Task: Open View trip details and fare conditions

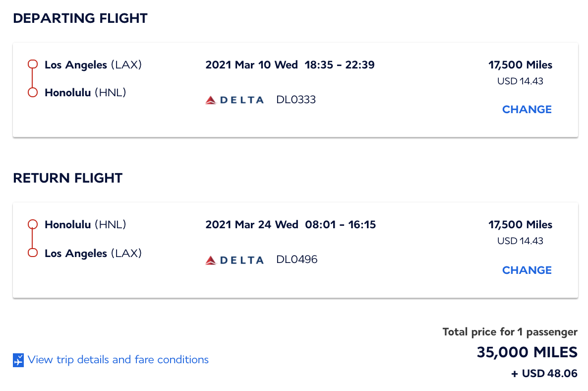Action: pos(118,360)
